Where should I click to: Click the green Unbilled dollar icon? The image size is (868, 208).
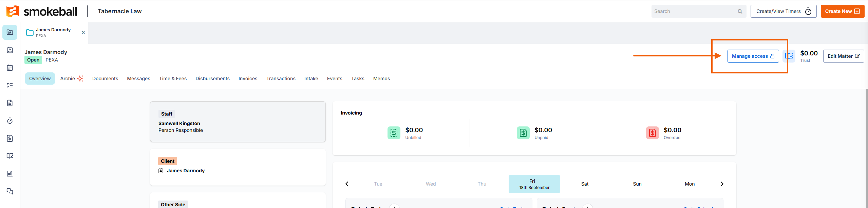[x=394, y=133]
